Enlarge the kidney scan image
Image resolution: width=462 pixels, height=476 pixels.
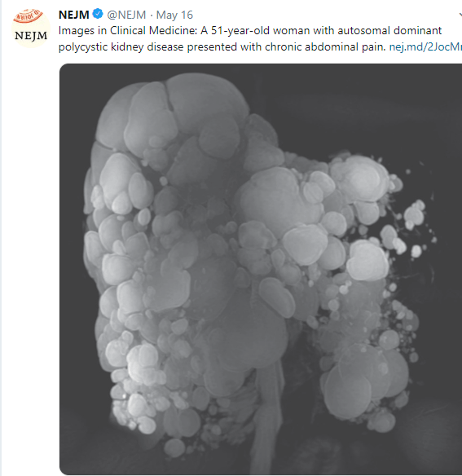(x=261, y=269)
